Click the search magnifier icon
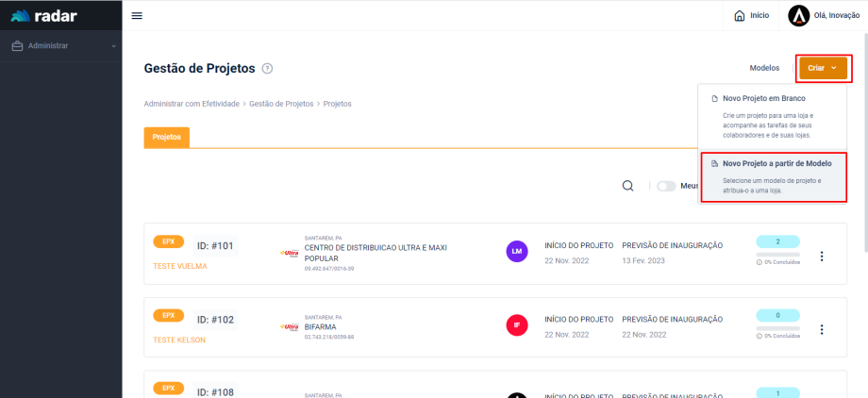The width and height of the screenshot is (868, 398). [627, 186]
